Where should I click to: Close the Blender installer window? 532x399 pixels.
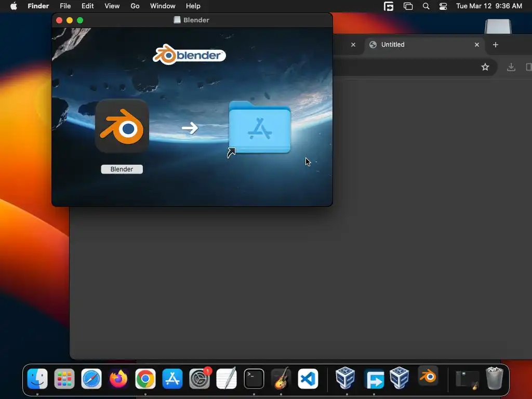tap(59, 20)
